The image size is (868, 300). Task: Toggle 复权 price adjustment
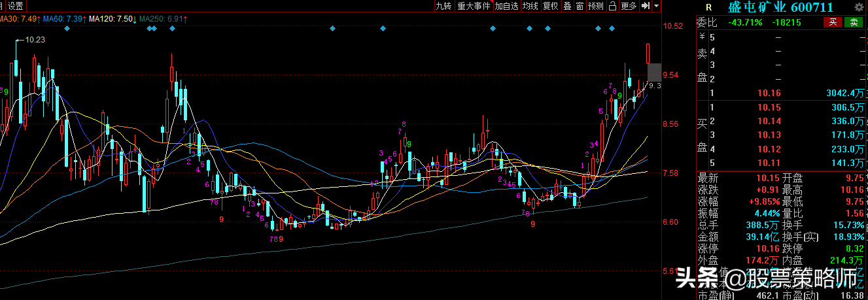click(x=551, y=6)
